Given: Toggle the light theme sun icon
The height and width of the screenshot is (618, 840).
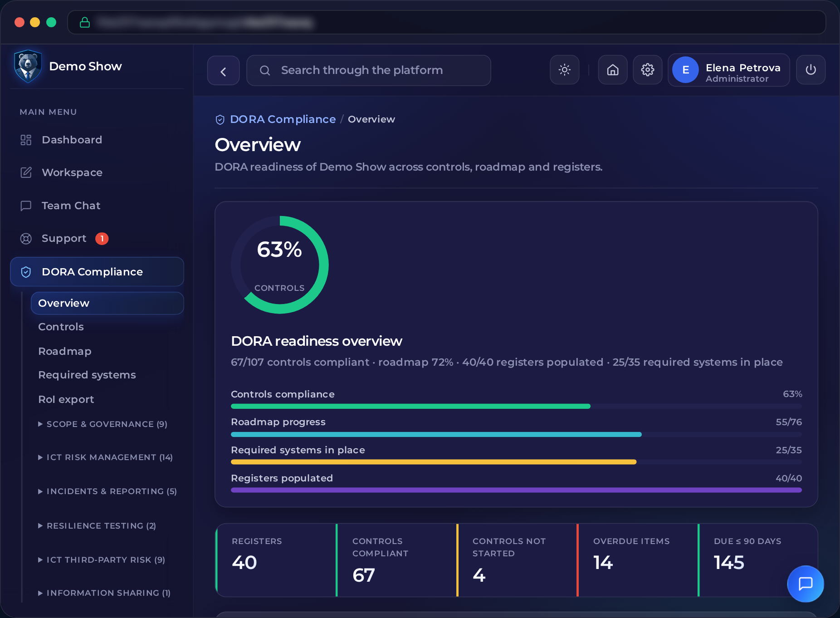Looking at the screenshot, I should pyautogui.click(x=565, y=70).
